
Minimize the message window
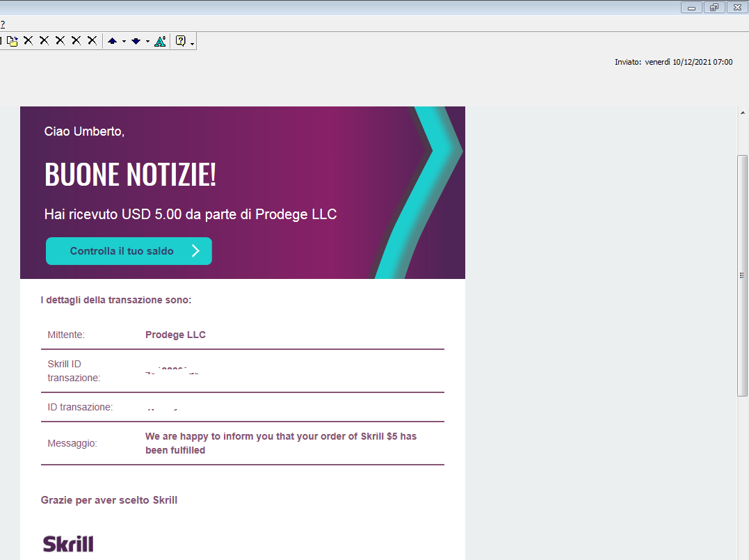click(x=691, y=8)
